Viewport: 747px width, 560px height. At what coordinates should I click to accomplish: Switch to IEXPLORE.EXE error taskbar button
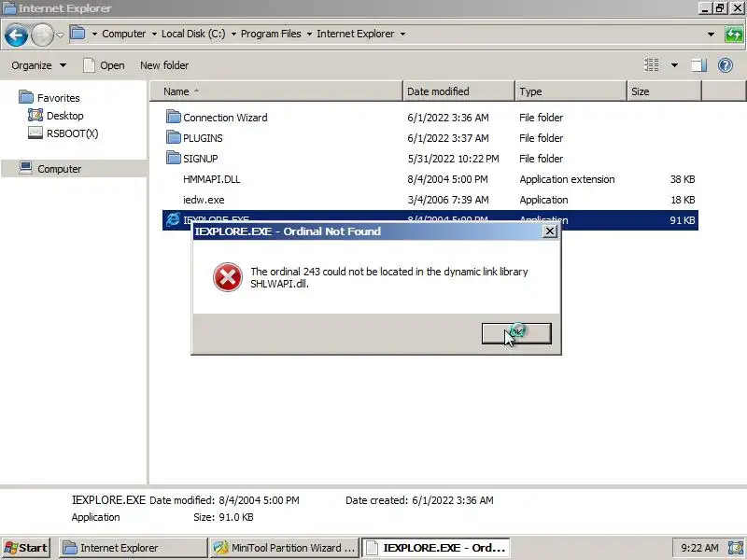pyautogui.click(x=436, y=548)
